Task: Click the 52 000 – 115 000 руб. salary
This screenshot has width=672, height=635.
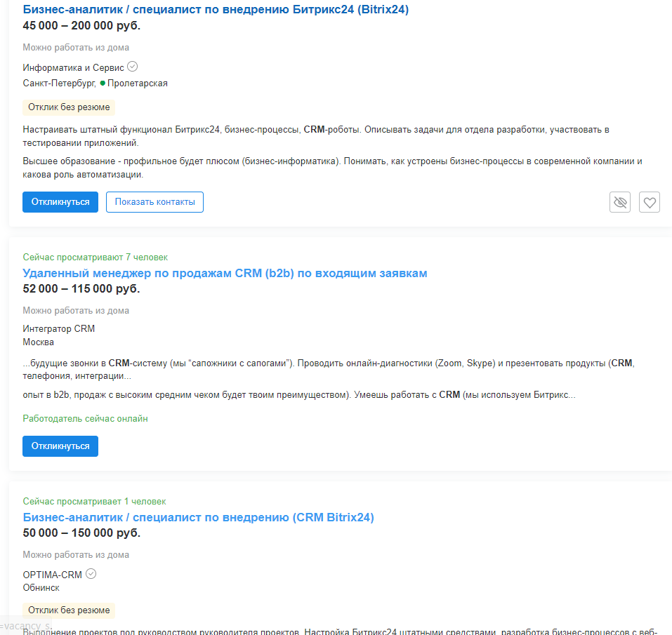Action: [x=81, y=289]
